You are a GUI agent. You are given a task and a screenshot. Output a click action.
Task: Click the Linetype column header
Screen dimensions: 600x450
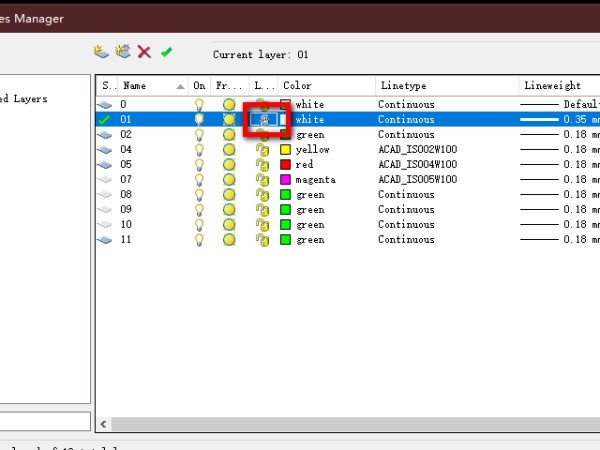point(445,86)
